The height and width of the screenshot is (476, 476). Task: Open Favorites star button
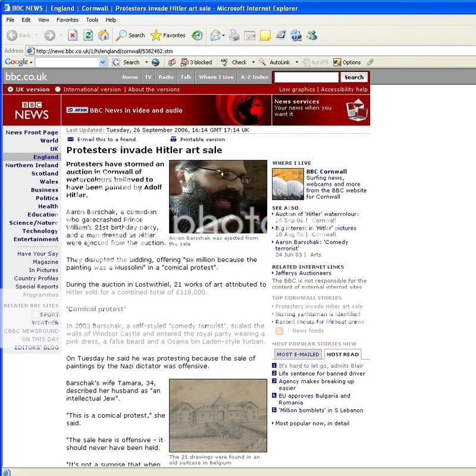coord(168,35)
